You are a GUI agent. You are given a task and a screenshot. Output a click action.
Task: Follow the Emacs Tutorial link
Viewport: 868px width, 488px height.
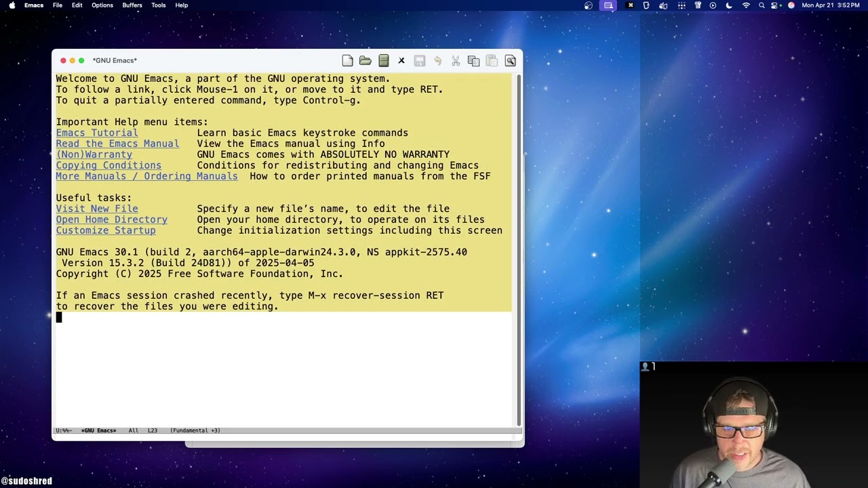pyautogui.click(x=97, y=133)
